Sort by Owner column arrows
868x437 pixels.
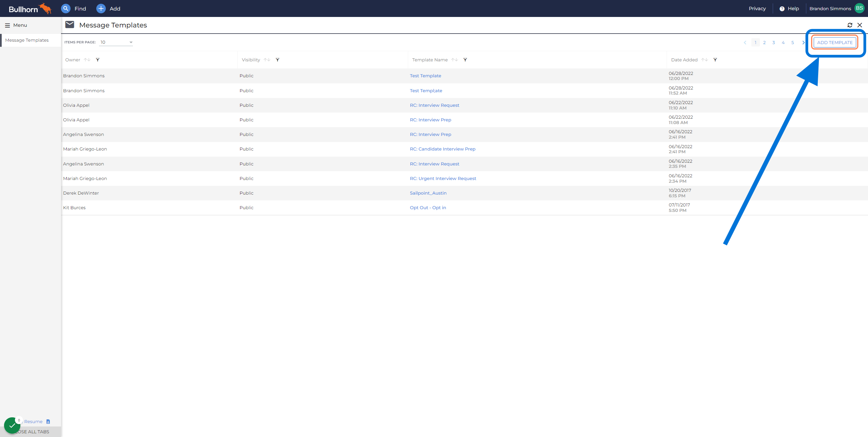pos(87,60)
